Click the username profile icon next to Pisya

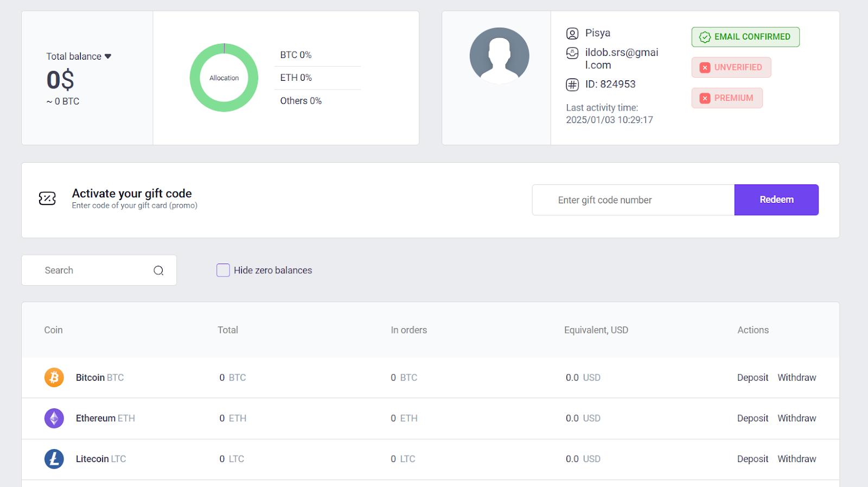572,34
